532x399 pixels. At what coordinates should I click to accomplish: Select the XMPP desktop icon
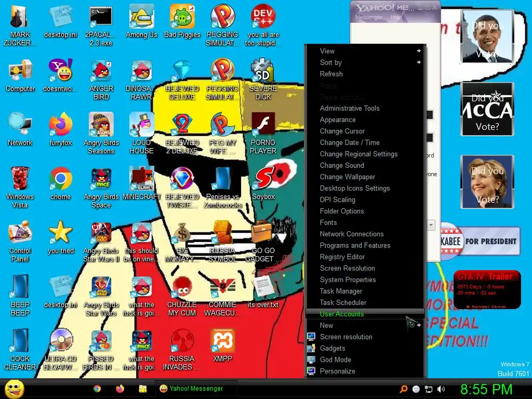222,345
